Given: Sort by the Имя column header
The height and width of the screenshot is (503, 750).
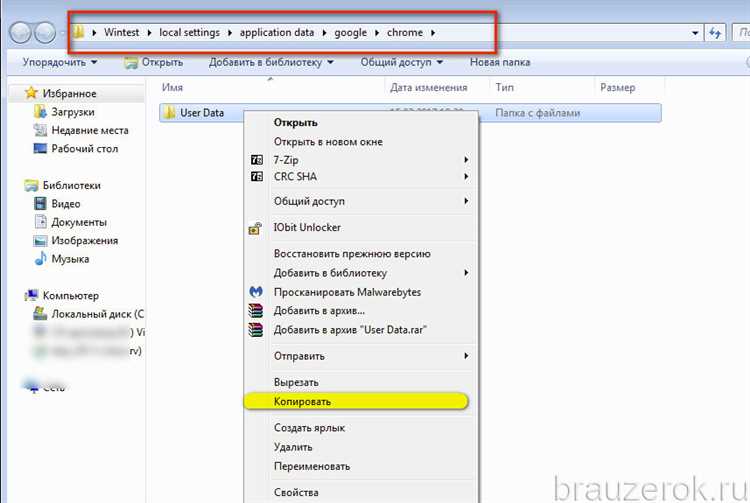Looking at the screenshot, I should tap(172, 88).
